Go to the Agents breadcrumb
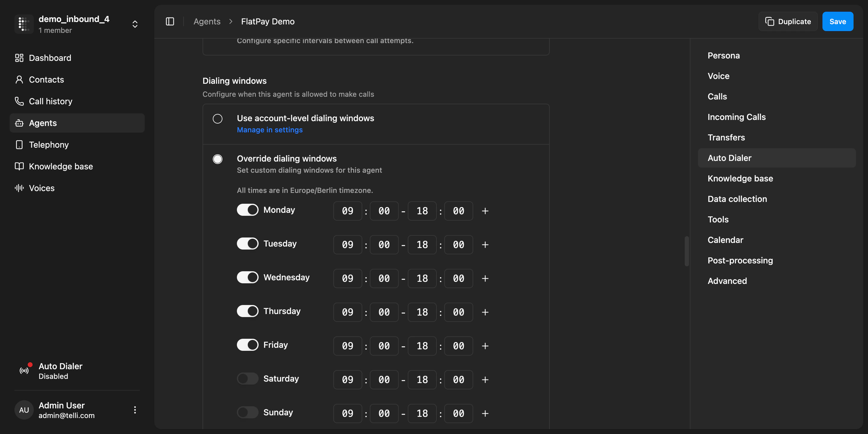This screenshot has height=434, width=868. point(206,22)
